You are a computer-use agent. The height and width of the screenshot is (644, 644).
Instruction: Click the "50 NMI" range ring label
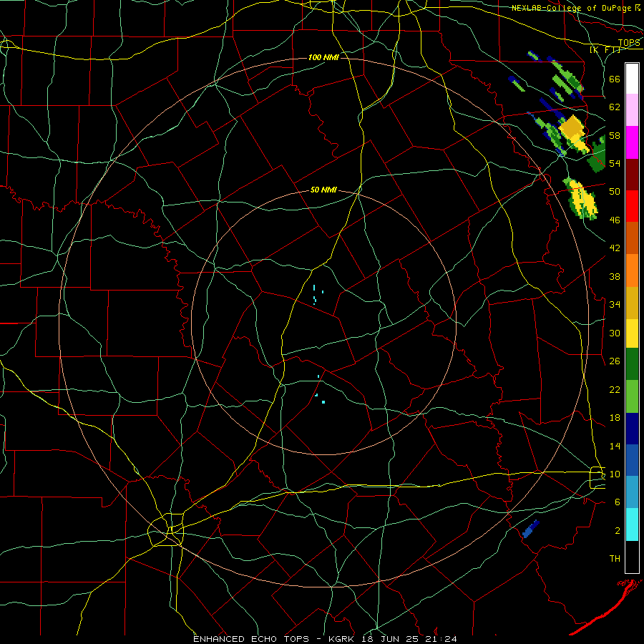coord(323,190)
